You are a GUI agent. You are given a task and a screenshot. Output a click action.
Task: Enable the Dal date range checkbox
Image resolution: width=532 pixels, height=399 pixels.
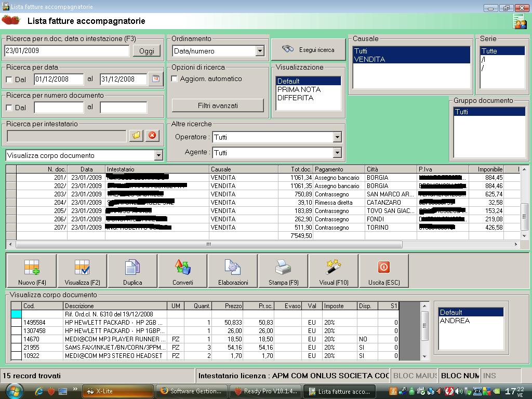(9, 79)
